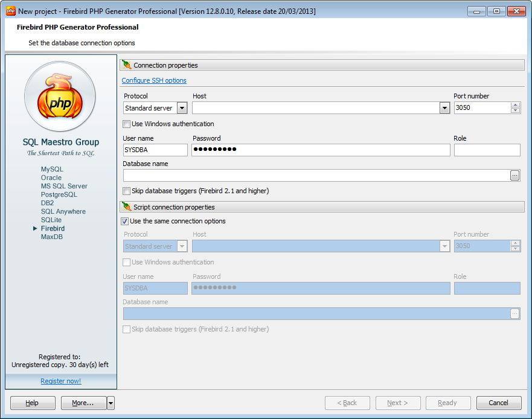The height and width of the screenshot is (419, 532).
Task: Click the Cancel button
Action: coord(499,403)
